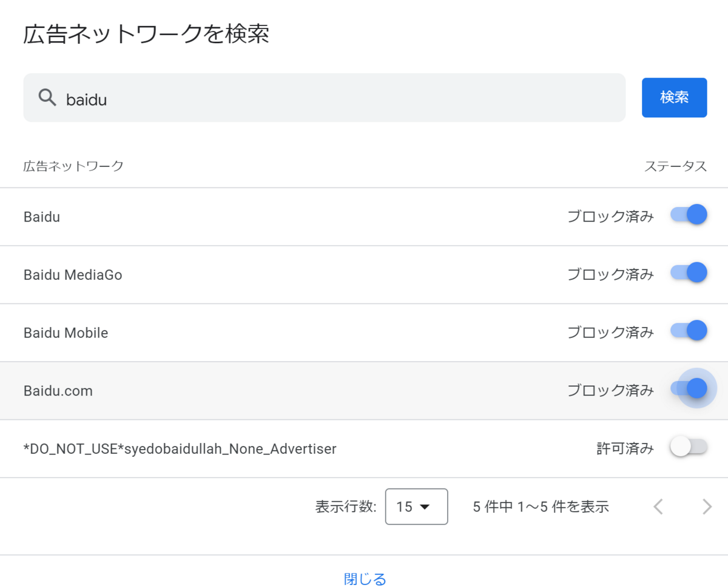Click the 広告ネットワークを検索 heading
Screen dimensions: 728x588
point(146,34)
